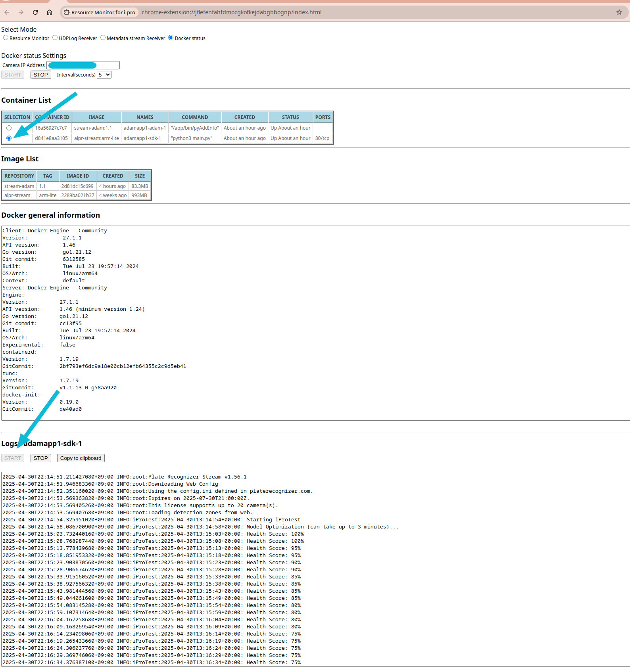Click the browser forward arrow icon
Screen dimensions: 630x672
click(21, 12)
